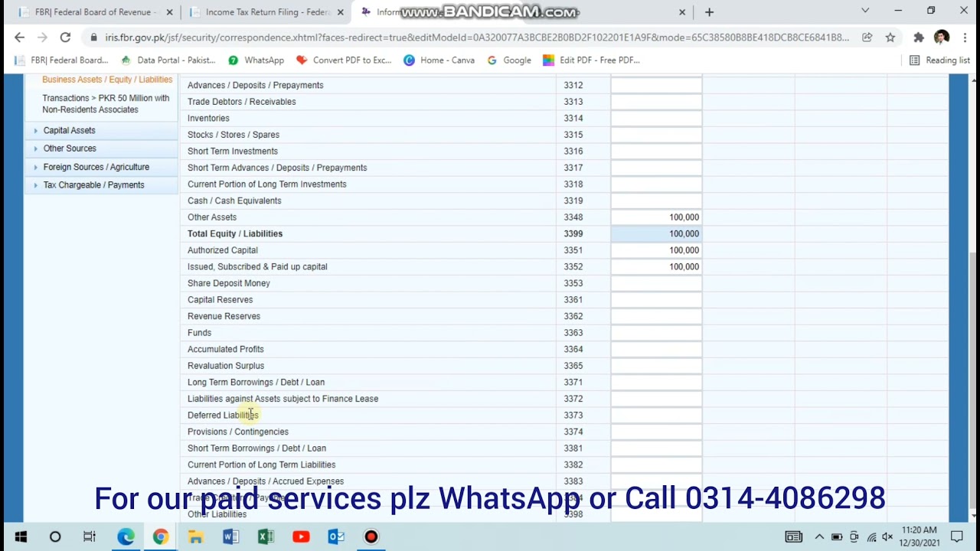Screen dimensions: 980x551
Task: Open Google Chrome from taskbar
Action: 160,537
